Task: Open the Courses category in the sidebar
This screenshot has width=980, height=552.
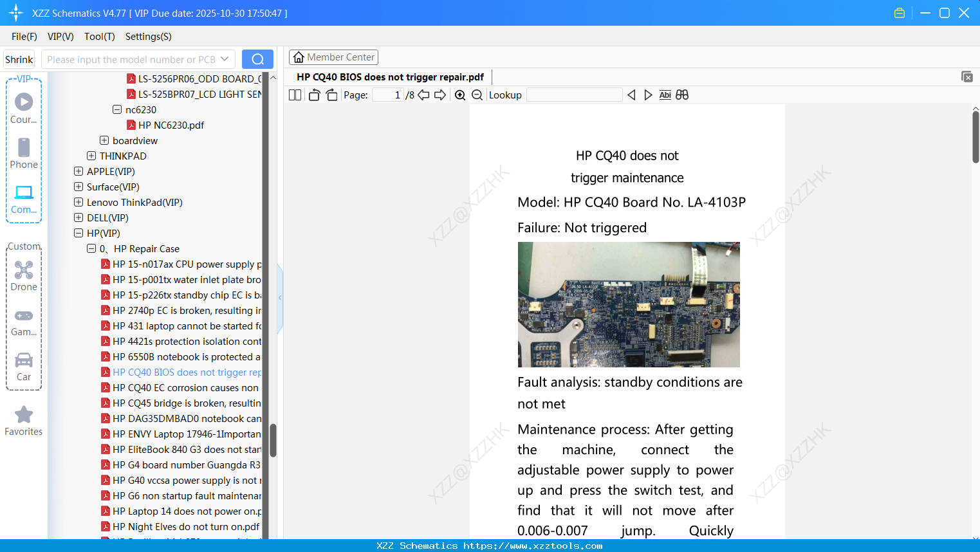Action: tap(24, 108)
